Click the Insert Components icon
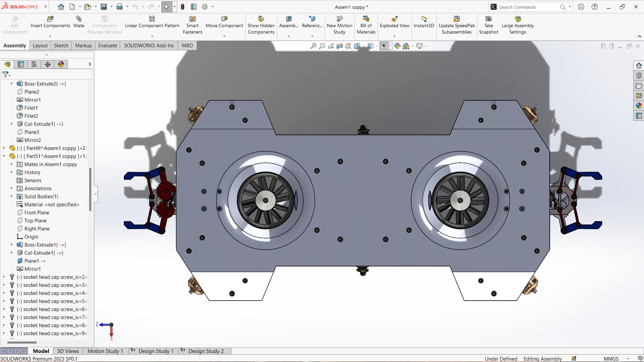Image resolution: width=644 pixels, height=362 pixels. click(50, 19)
